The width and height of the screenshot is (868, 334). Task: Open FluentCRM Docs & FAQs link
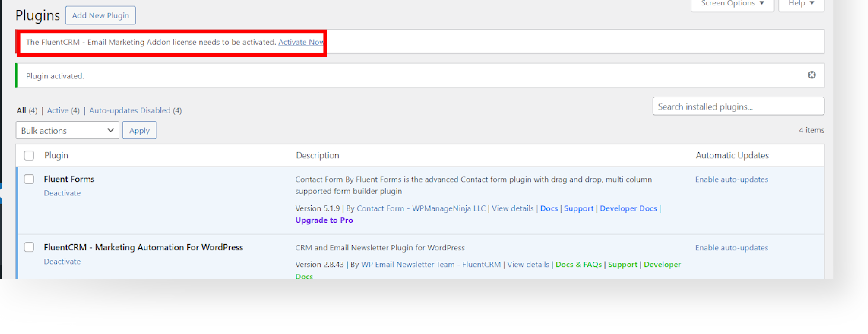coord(579,264)
